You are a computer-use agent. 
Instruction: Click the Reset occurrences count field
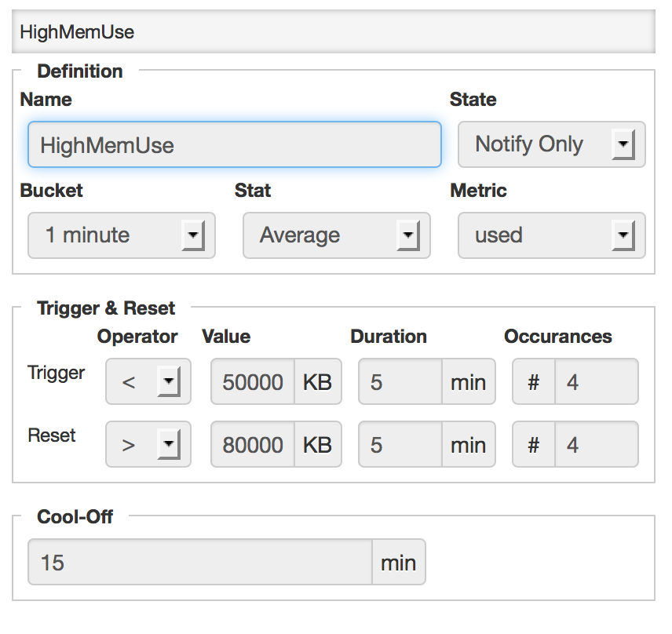pyautogui.click(x=596, y=445)
